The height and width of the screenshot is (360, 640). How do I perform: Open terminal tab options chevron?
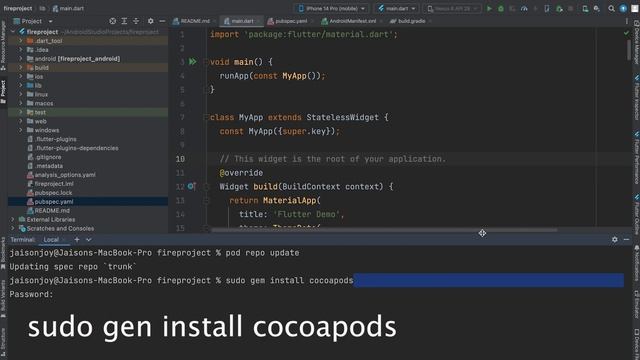89,240
